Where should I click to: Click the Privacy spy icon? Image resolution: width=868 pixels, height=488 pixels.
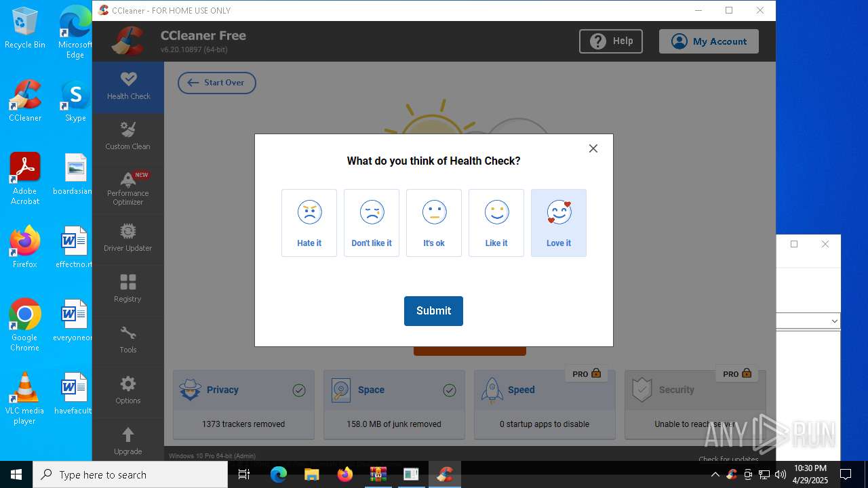click(x=191, y=390)
